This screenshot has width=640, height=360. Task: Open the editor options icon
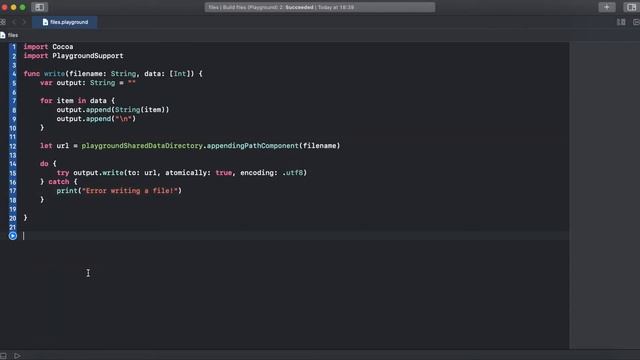(621, 22)
